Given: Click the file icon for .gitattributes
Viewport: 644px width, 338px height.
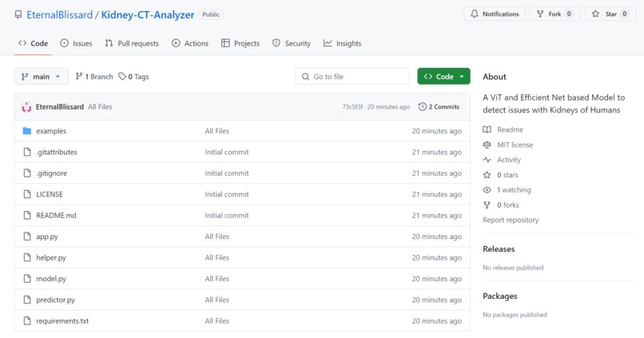Looking at the screenshot, I should coord(27,152).
